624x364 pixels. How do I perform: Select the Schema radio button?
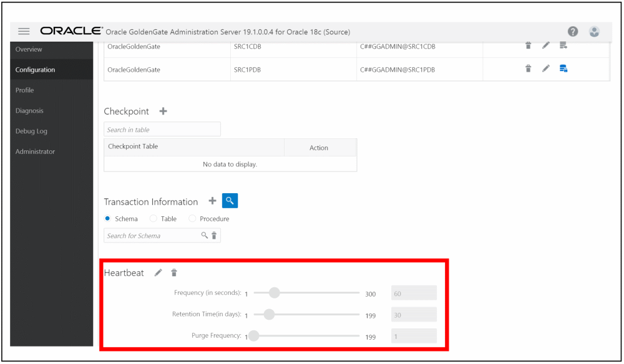(107, 219)
